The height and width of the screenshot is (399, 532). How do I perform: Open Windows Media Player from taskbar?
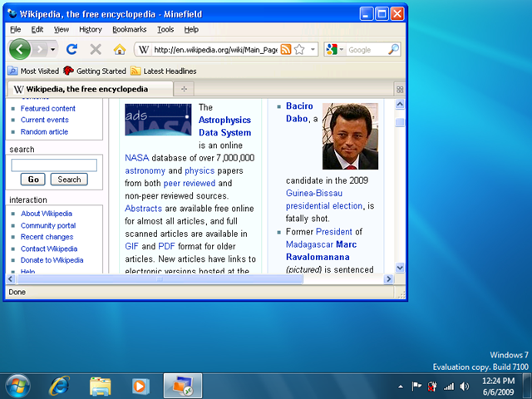click(x=140, y=386)
